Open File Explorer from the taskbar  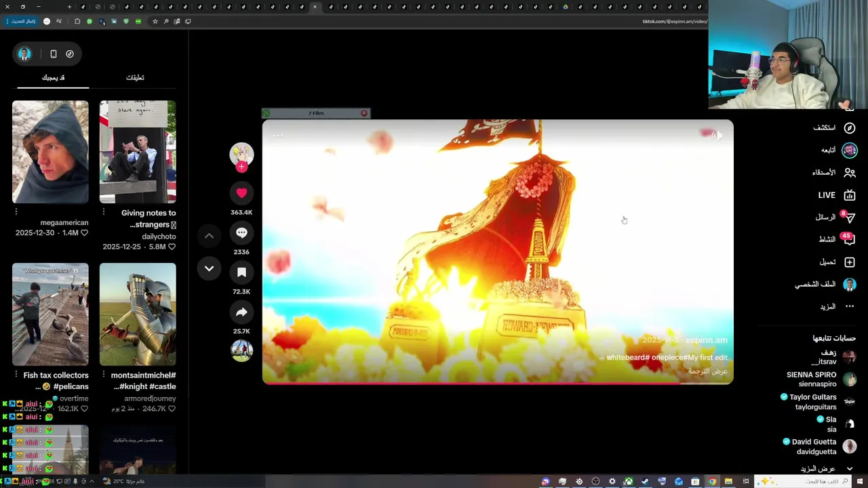(728, 481)
